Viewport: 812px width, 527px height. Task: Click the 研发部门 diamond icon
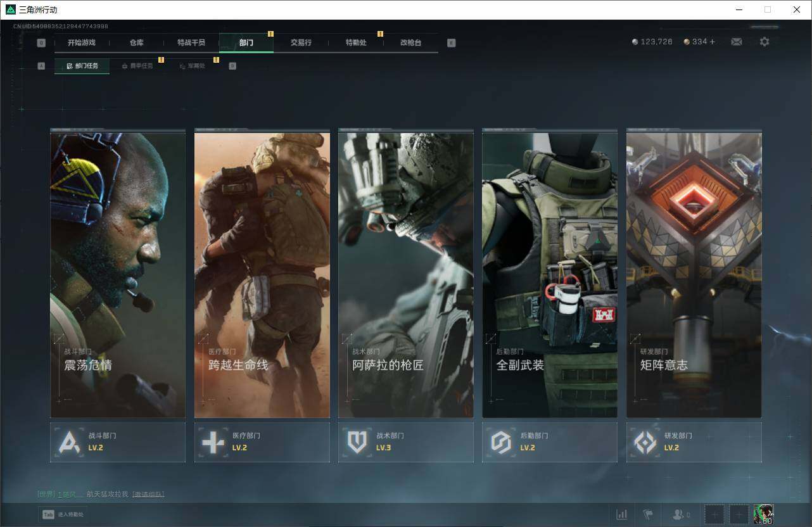(645, 442)
